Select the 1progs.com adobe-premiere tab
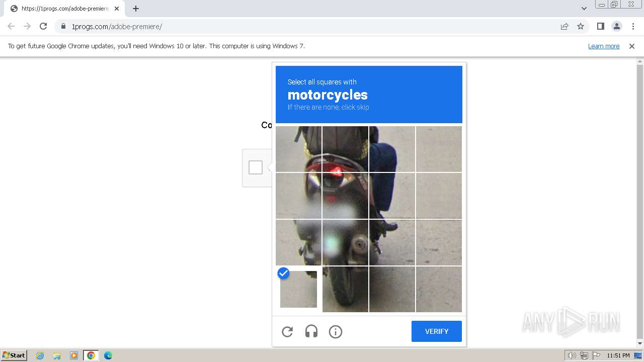 coord(64,9)
